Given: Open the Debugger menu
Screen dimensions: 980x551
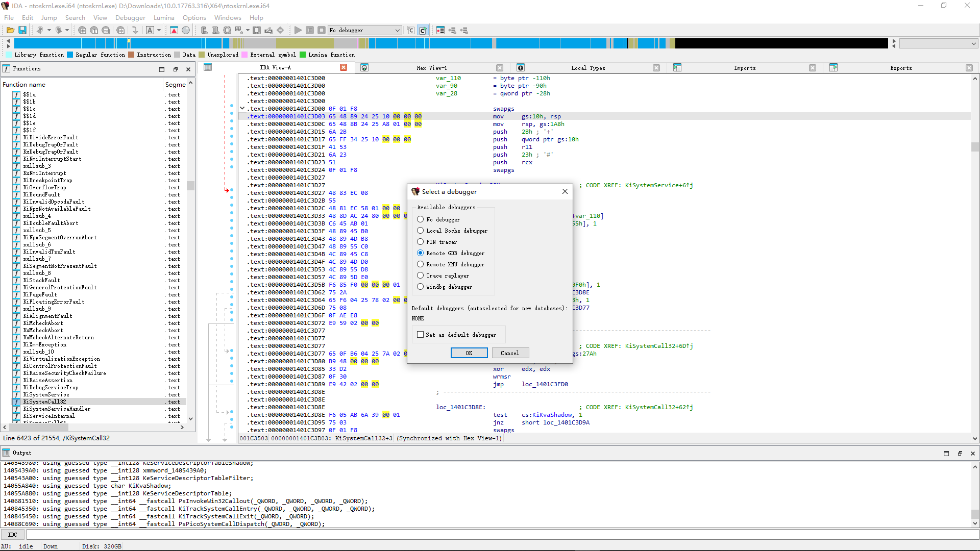Looking at the screenshot, I should coord(130,17).
